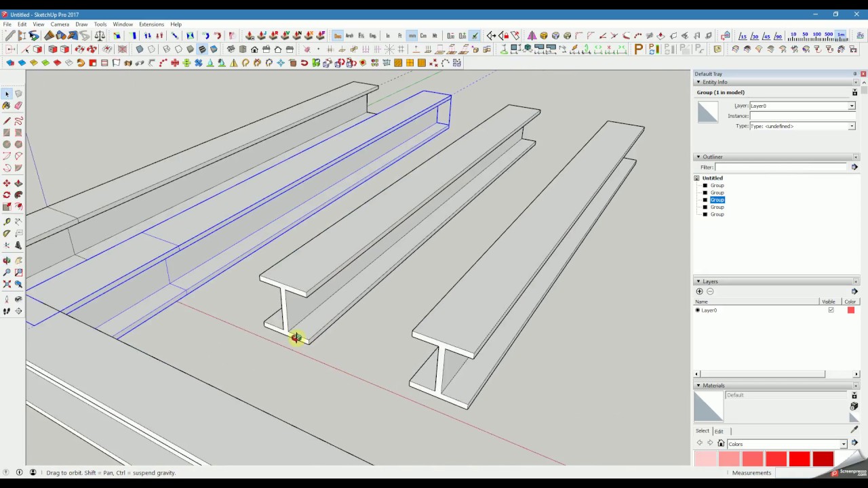Activate the Push/Pull tool

18,183
